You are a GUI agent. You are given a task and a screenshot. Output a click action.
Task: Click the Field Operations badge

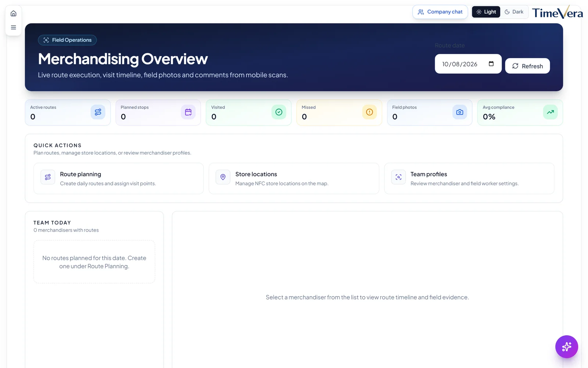[67, 40]
